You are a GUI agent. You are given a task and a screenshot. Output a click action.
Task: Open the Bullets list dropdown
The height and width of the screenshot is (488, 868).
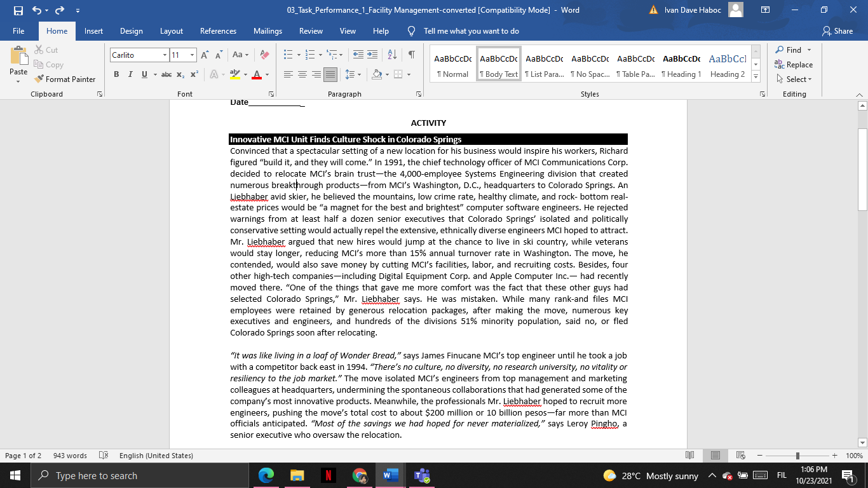tap(297, 55)
